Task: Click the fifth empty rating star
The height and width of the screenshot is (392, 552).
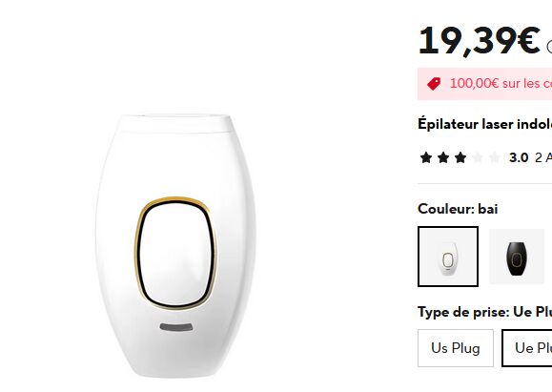Action: pos(495,157)
